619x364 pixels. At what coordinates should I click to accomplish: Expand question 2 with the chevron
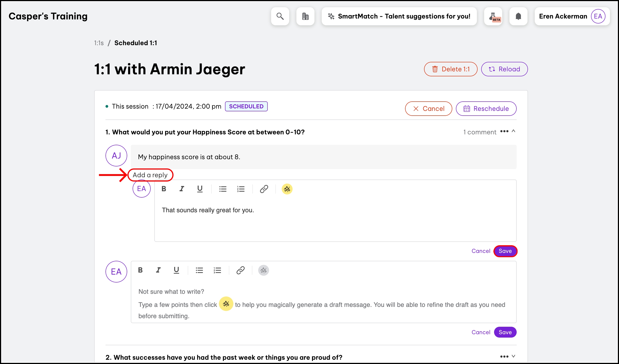click(x=513, y=356)
